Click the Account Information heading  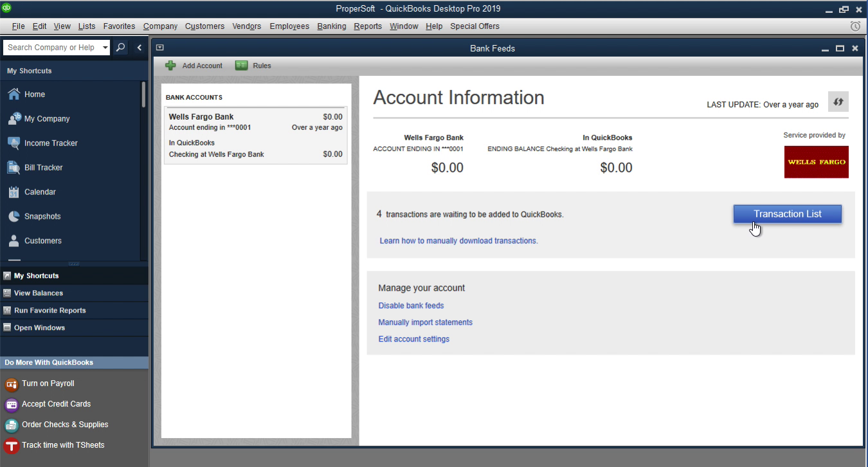[x=458, y=97]
